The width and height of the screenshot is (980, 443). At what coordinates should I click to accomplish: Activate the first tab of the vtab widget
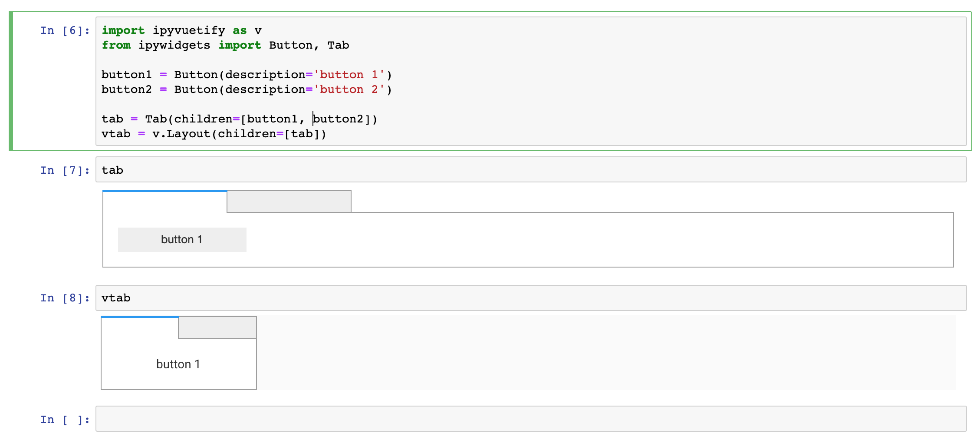coord(139,327)
